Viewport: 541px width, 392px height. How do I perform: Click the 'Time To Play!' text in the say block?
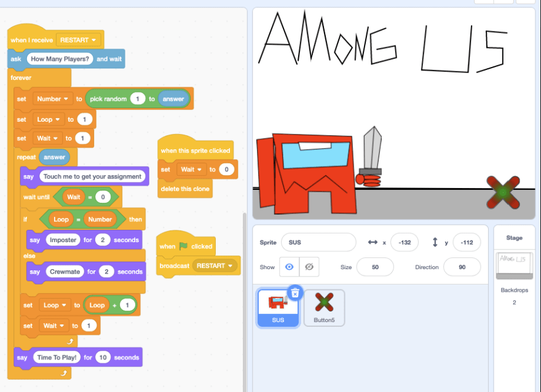57,358
